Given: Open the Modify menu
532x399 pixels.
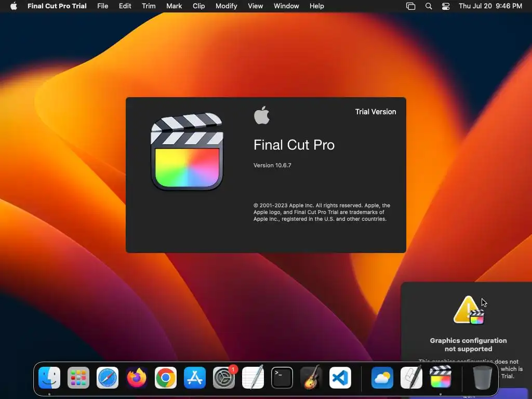Looking at the screenshot, I should click(x=227, y=6).
